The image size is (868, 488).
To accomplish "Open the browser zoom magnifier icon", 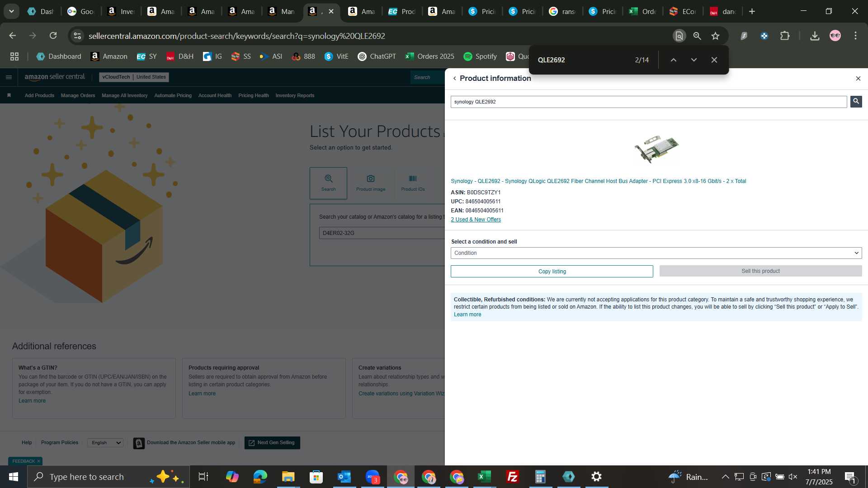I will point(697,36).
